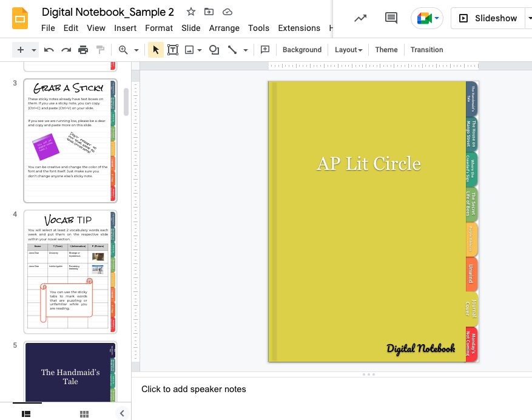Star the Digital Notebook_Sample 2 document

tap(191, 12)
